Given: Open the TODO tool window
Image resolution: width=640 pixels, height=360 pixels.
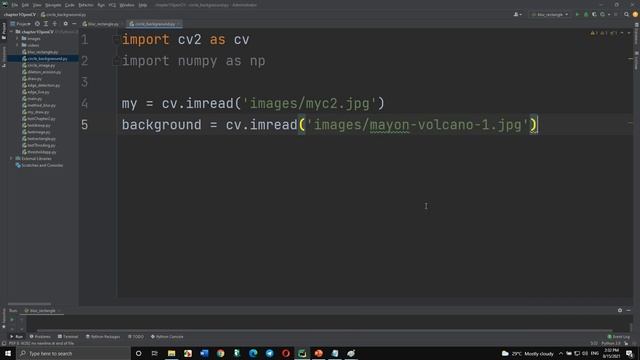Looking at the screenshot, I should pyautogui.click(x=136, y=337).
